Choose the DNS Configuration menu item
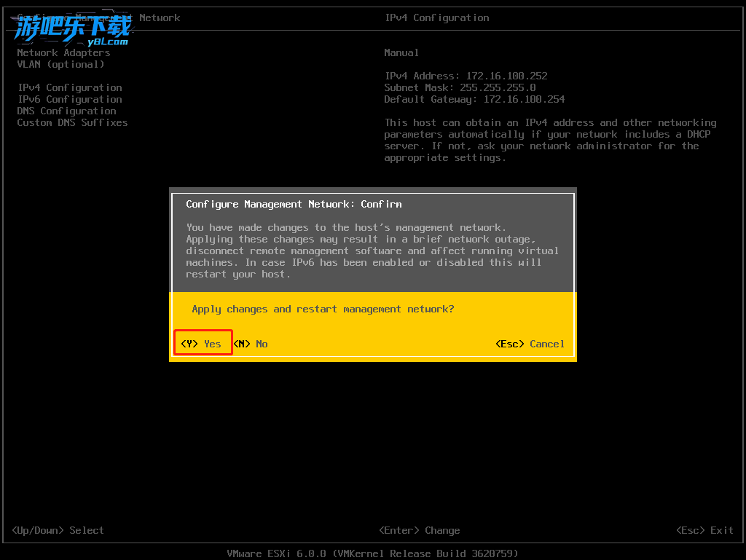This screenshot has height=560, width=746. tap(66, 111)
